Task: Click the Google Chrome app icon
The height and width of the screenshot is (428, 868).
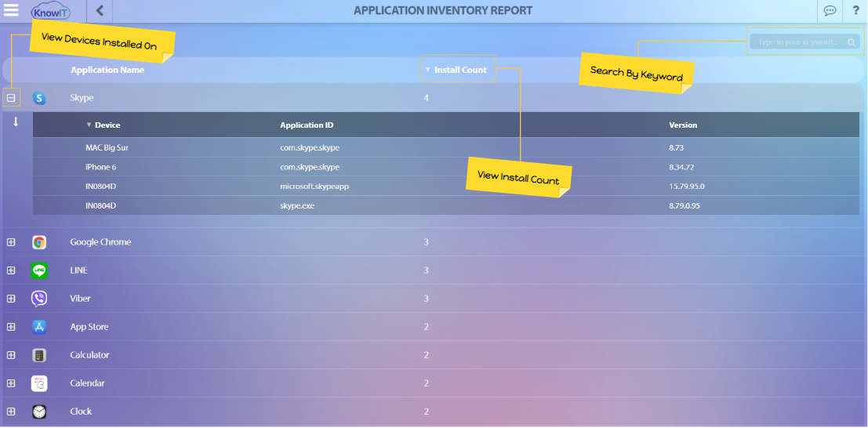Action: [38, 242]
